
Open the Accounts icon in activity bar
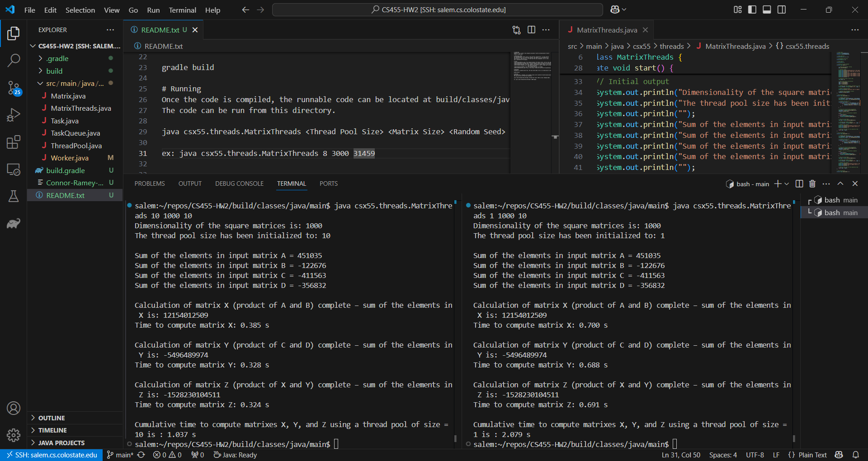coord(14,408)
